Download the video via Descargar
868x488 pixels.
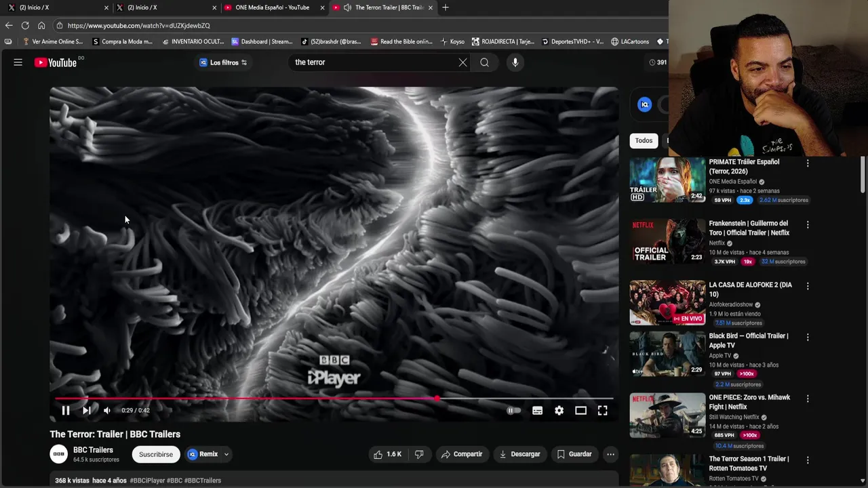point(519,454)
